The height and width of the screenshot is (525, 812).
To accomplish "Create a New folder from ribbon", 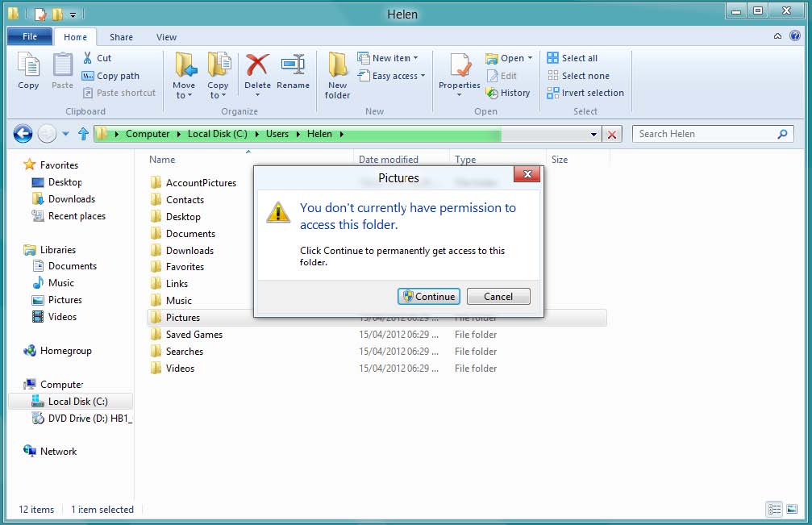I will tap(337, 73).
